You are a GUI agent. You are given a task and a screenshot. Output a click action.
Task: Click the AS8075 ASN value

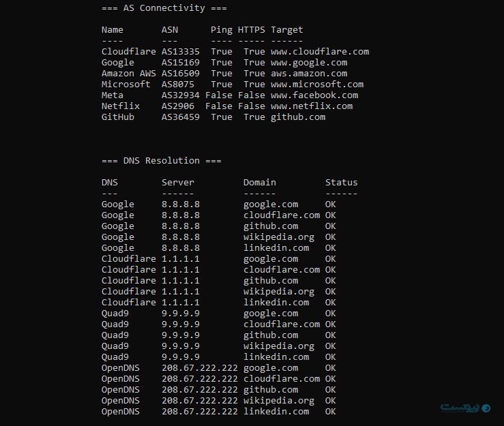[178, 85]
